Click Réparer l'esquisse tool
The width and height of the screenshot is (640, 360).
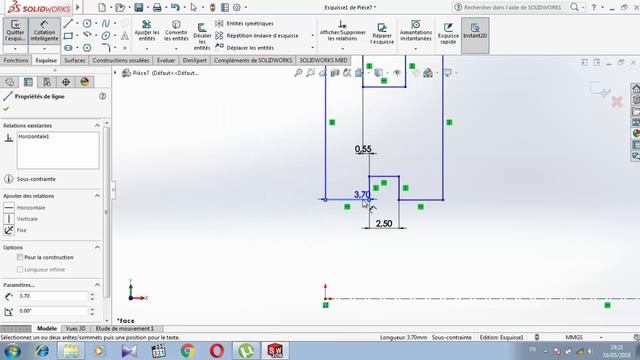pos(382,33)
